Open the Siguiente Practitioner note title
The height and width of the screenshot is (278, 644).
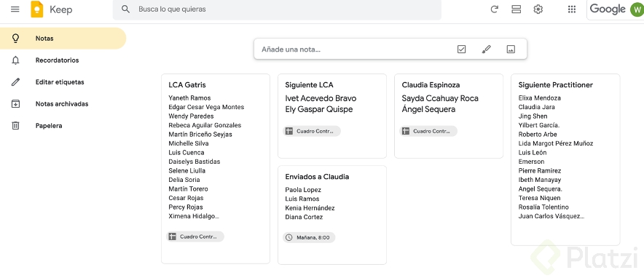(555, 85)
